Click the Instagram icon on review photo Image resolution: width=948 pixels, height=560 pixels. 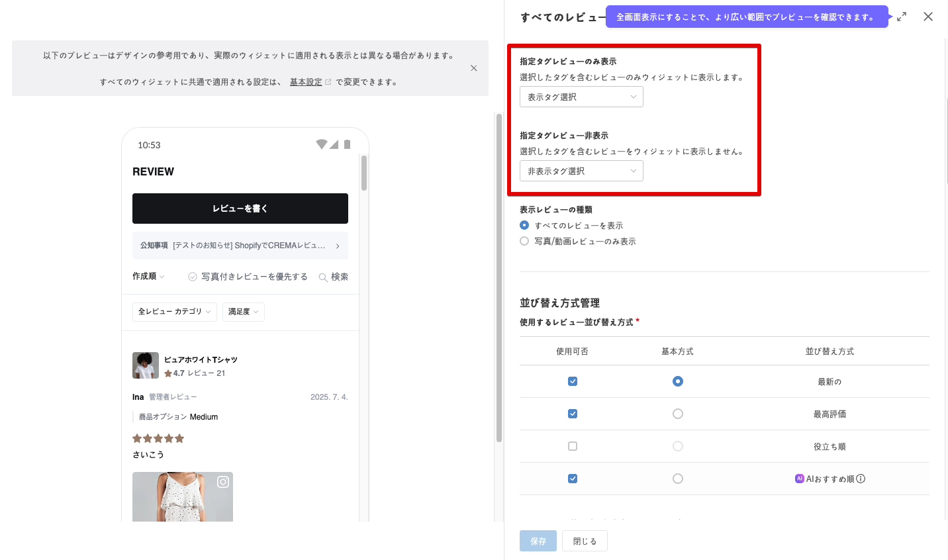coord(223,482)
